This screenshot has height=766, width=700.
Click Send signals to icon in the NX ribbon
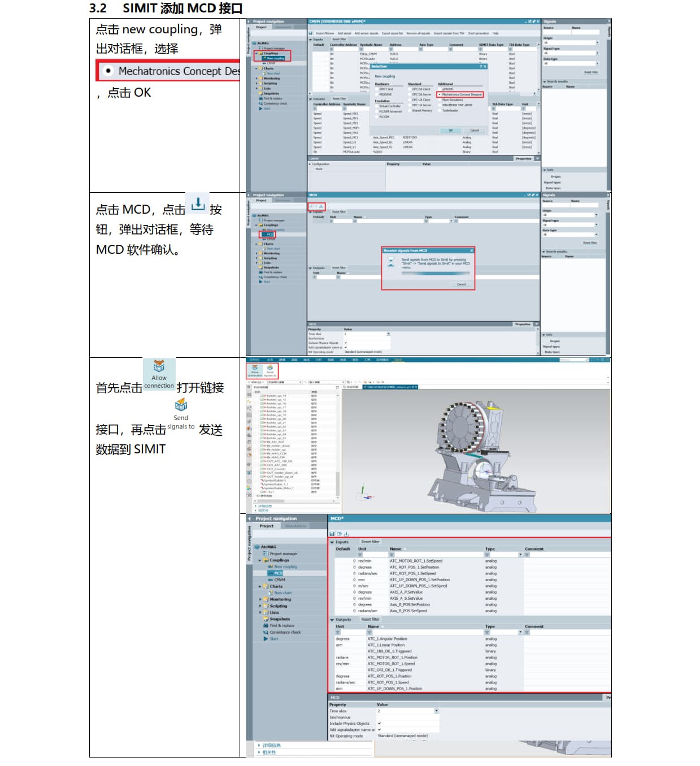[270, 370]
